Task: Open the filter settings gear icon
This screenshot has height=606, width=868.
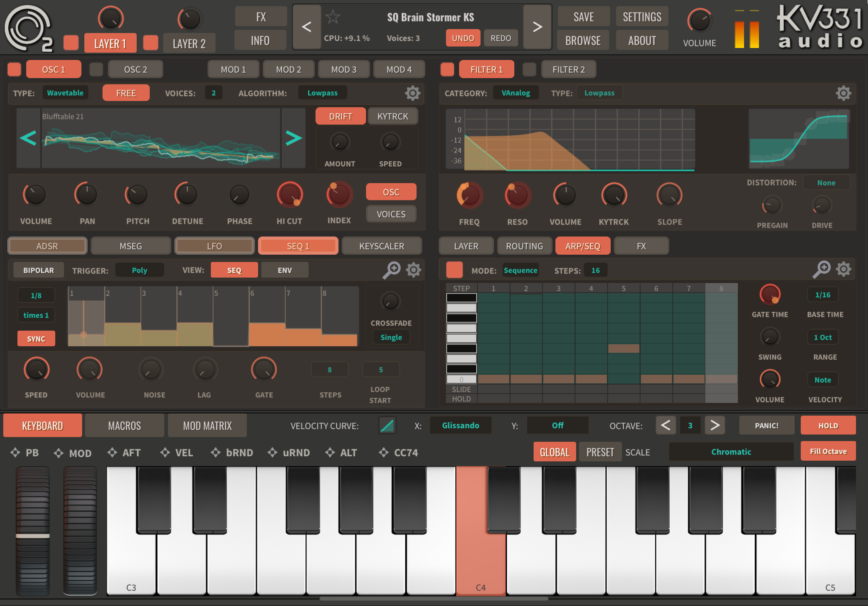Action: point(843,93)
